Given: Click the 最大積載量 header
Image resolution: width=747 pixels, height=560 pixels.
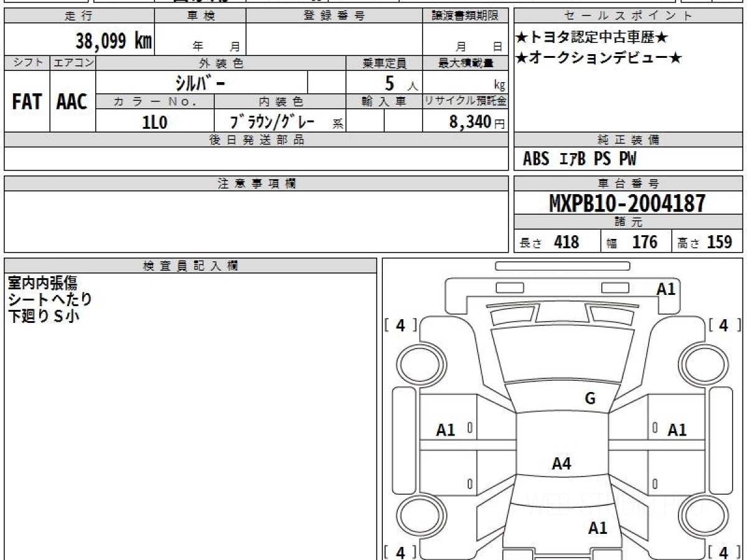Looking at the screenshot, I should 465,63.
